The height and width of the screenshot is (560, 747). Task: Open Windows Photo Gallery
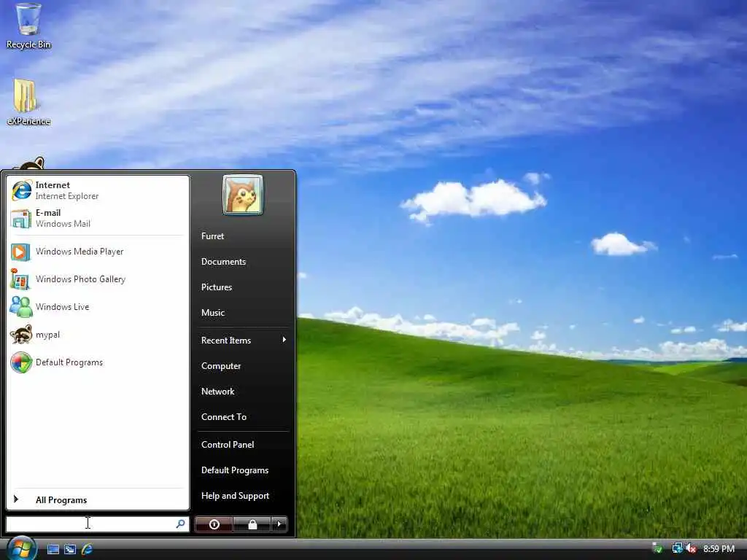[x=98, y=279]
